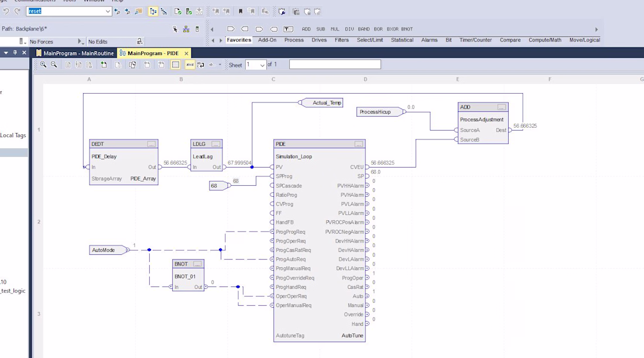Zoom out of the function block sheet
The image size is (644, 358).
(x=54, y=65)
